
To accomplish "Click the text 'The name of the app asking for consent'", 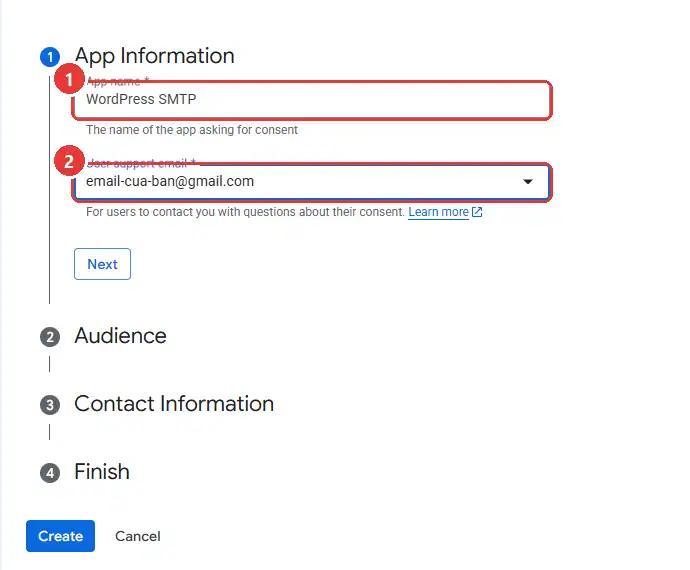I will [x=192, y=130].
